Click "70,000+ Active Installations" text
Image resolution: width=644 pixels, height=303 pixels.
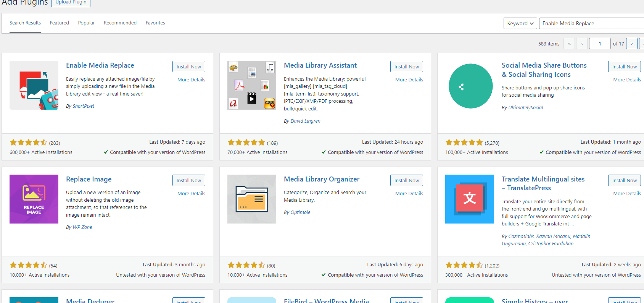[x=258, y=152]
